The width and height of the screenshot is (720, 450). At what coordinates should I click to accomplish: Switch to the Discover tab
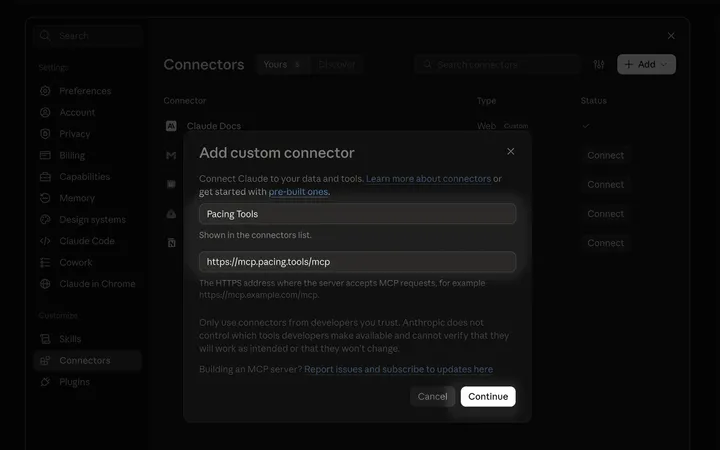(x=337, y=64)
